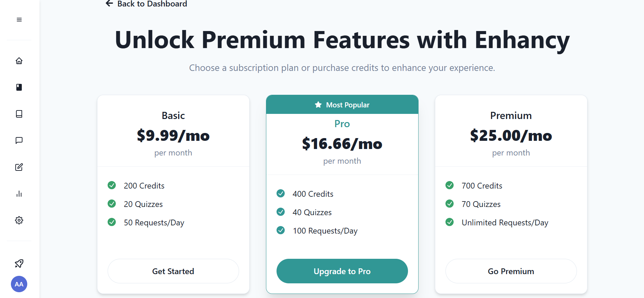
Task: Go to Home via house icon
Action: tap(19, 61)
